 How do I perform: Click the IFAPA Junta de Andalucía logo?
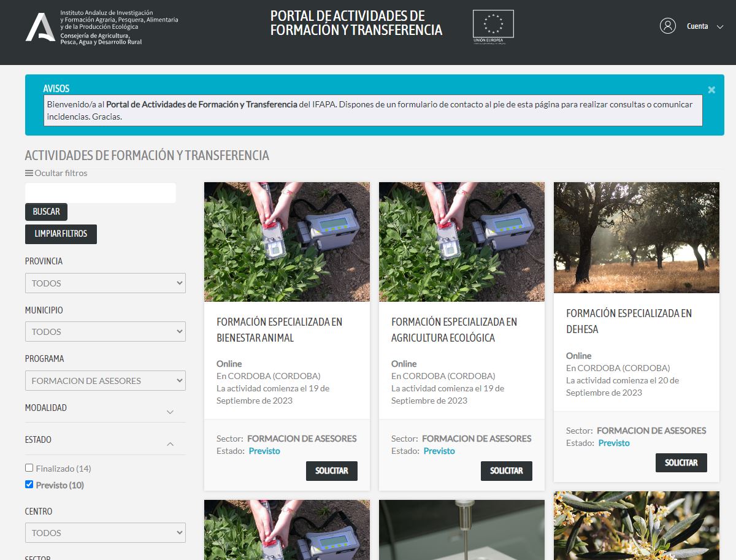click(102, 28)
